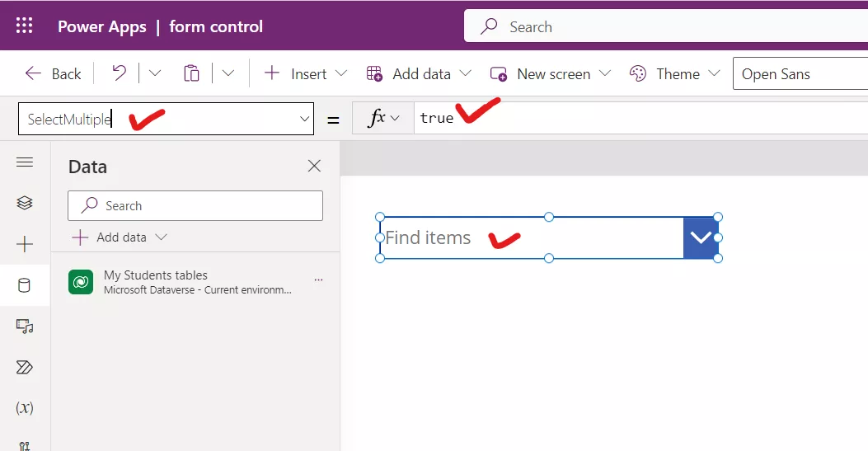Expand the undo dropdown arrow

[155, 73]
